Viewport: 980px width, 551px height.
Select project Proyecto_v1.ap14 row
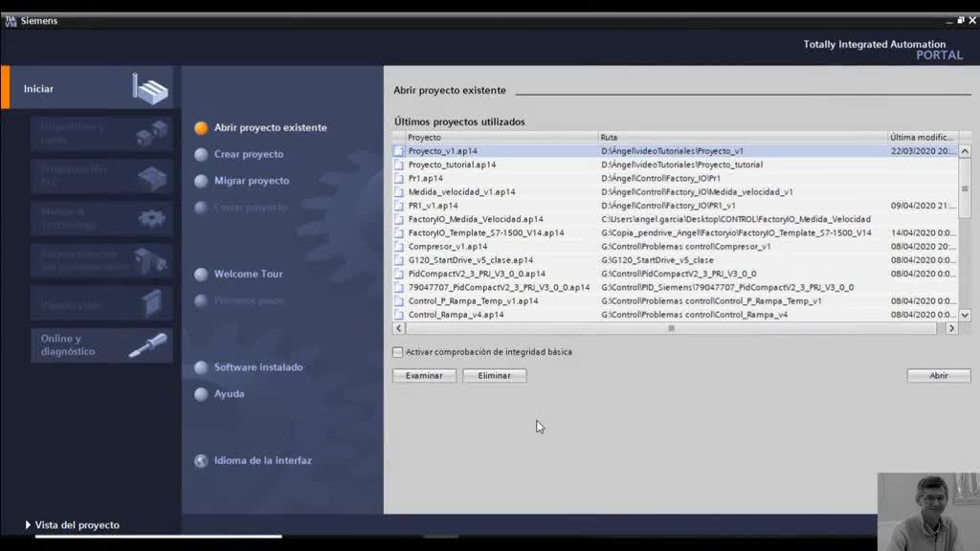coord(675,151)
